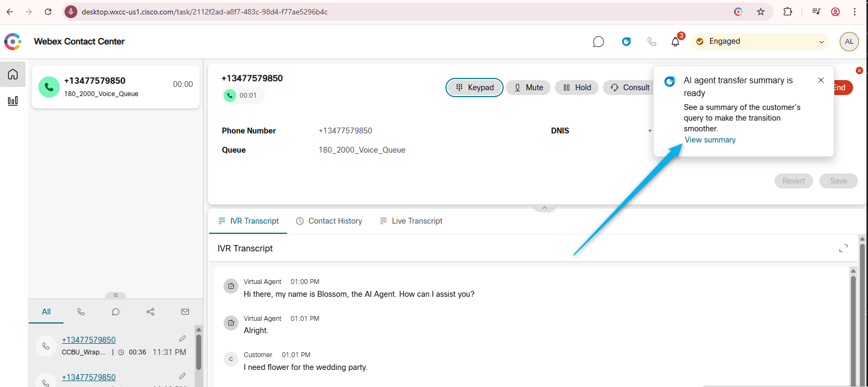Put the call on Hold

577,88
